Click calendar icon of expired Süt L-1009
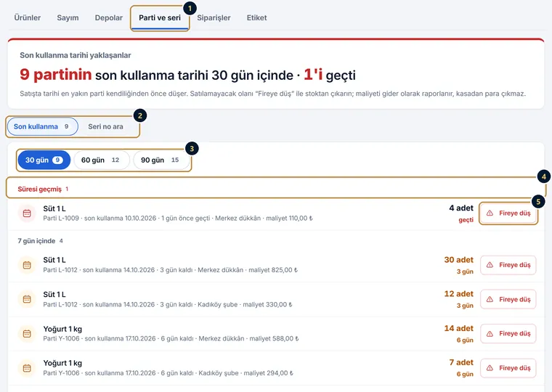The width and height of the screenshot is (552, 392). pos(27,213)
